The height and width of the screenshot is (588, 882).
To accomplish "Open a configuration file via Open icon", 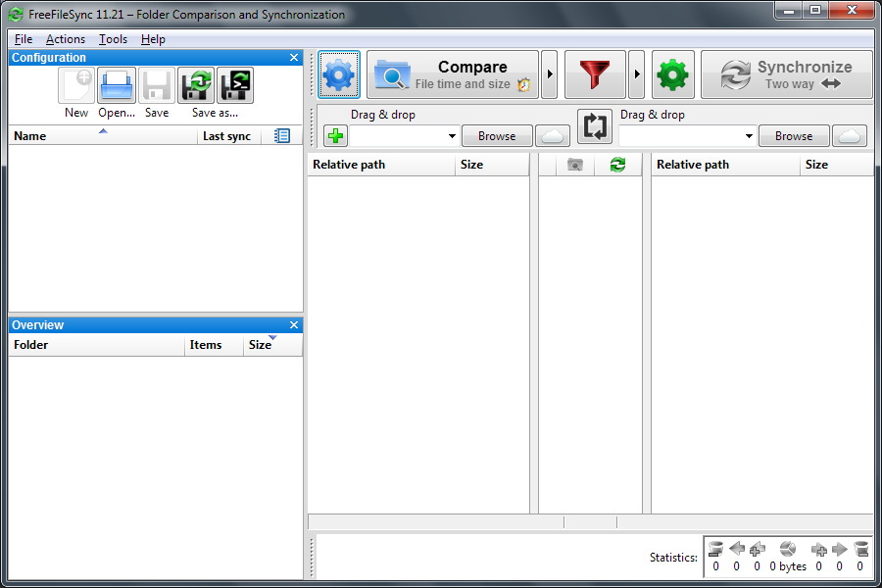I will (x=117, y=85).
